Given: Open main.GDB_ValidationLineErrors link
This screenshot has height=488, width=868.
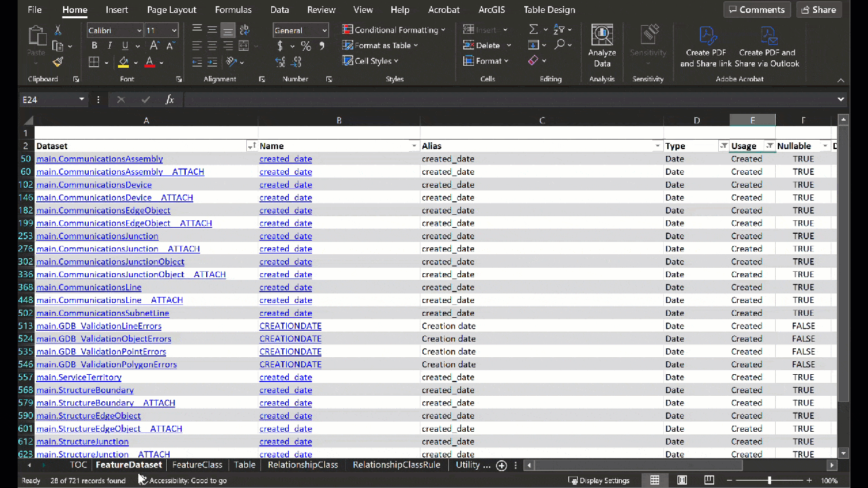Looking at the screenshot, I should point(99,326).
